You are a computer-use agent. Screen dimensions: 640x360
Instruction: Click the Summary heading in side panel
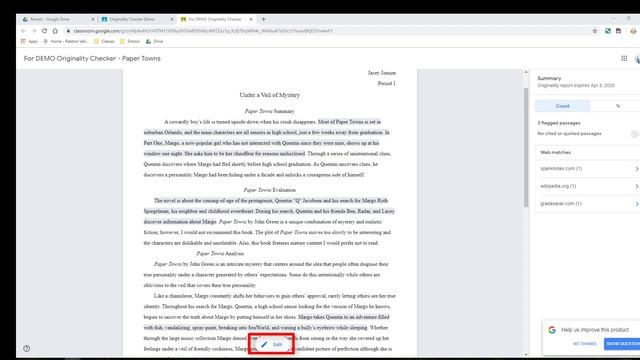[549, 78]
